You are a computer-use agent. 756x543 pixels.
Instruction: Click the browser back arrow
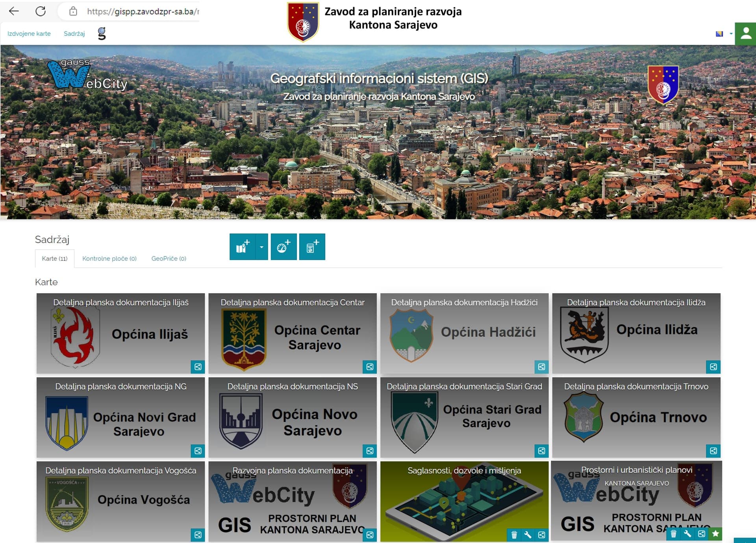click(14, 11)
